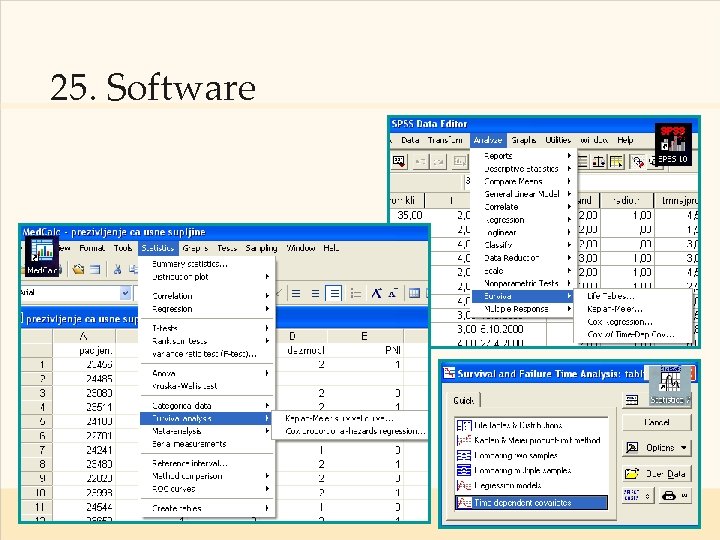Click the decrease font size icon in MedCalc
Viewport: 720px width, 540px height.
tap(393, 293)
